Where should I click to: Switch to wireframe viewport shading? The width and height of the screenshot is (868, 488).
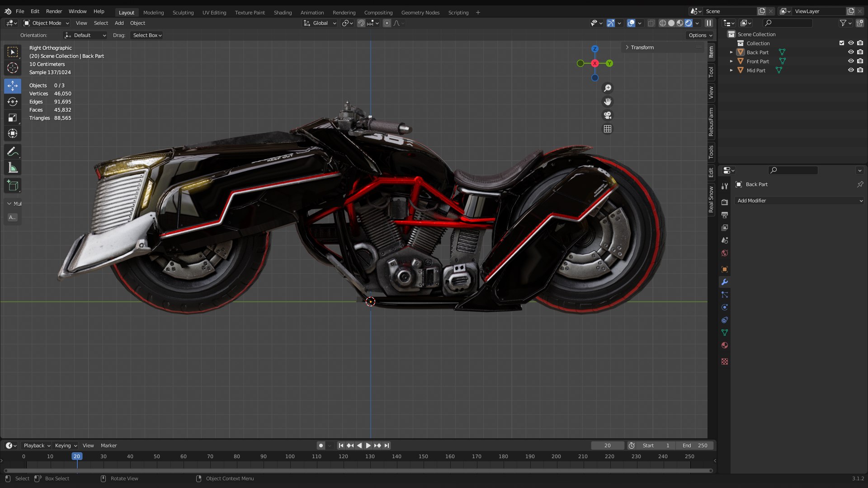(x=663, y=23)
